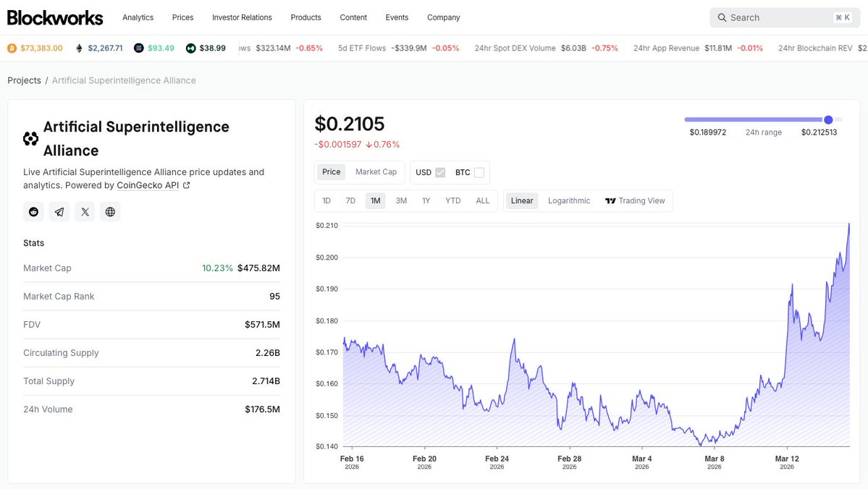Open the Trading View chart
This screenshot has height=489, width=868.
point(635,201)
